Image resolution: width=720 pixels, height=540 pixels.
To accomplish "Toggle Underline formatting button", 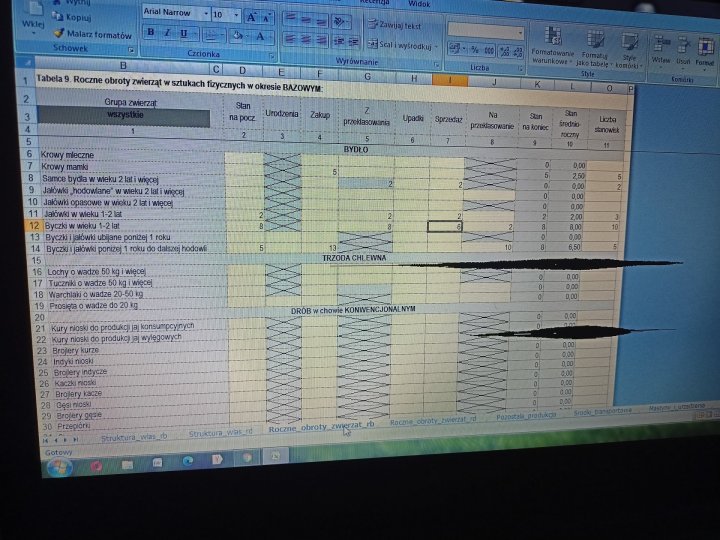I will [x=184, y=33].
